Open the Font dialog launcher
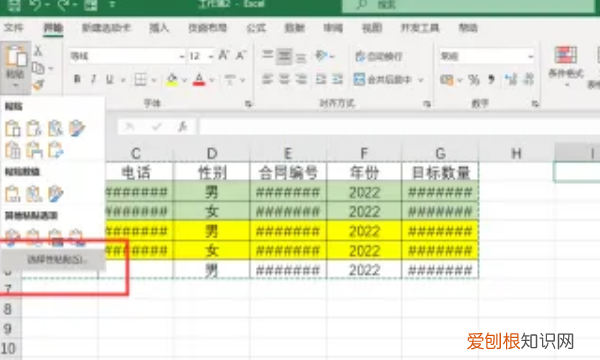 [248, 103]
